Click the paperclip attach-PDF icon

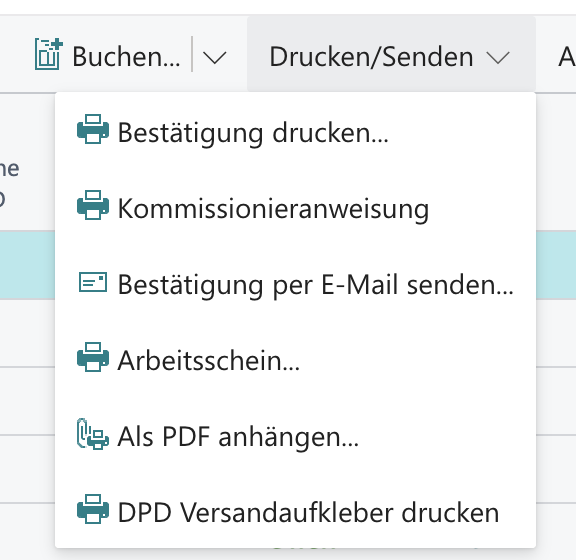[93, 434]
